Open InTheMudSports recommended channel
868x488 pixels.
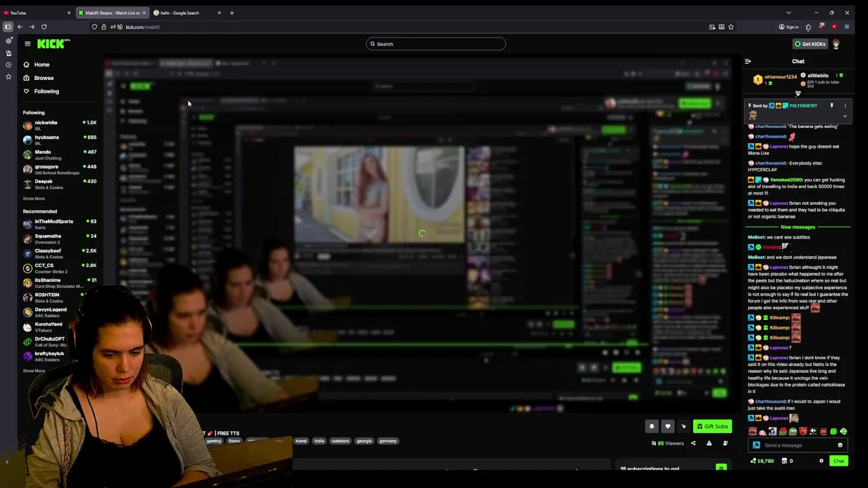60,224
